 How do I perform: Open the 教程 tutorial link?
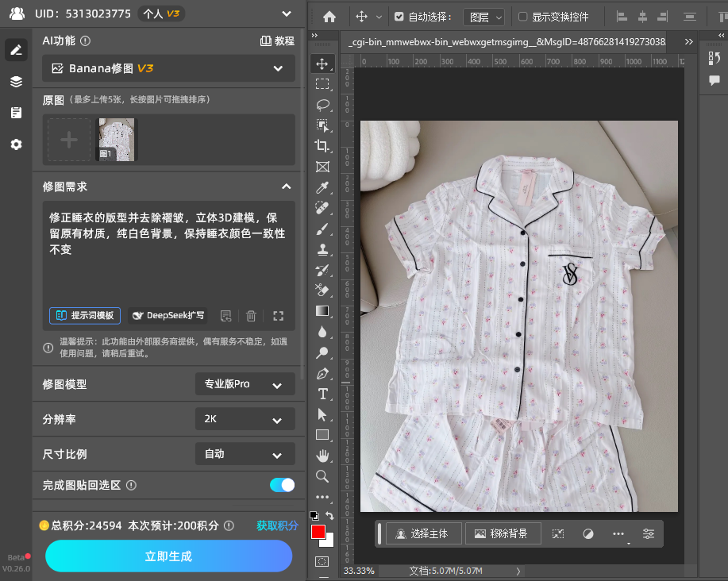277,40
